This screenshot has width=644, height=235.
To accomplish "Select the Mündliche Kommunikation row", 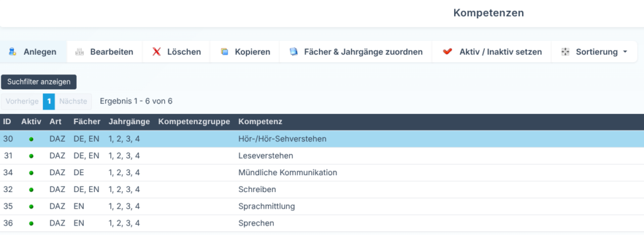I will click(x=322, y=173).
